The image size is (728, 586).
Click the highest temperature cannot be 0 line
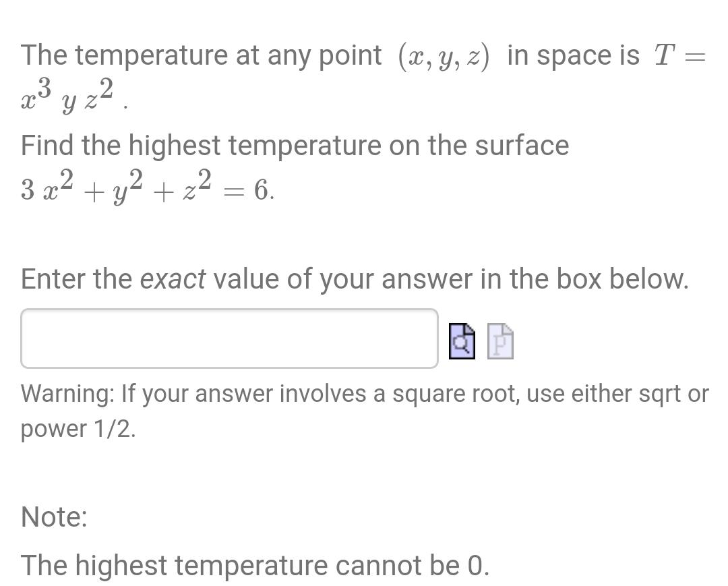(x=256, y=565)
